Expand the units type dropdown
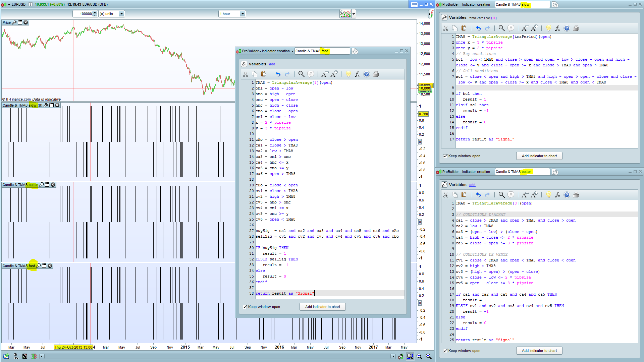The width and height of the screenshot is (644, 362). 121,14
